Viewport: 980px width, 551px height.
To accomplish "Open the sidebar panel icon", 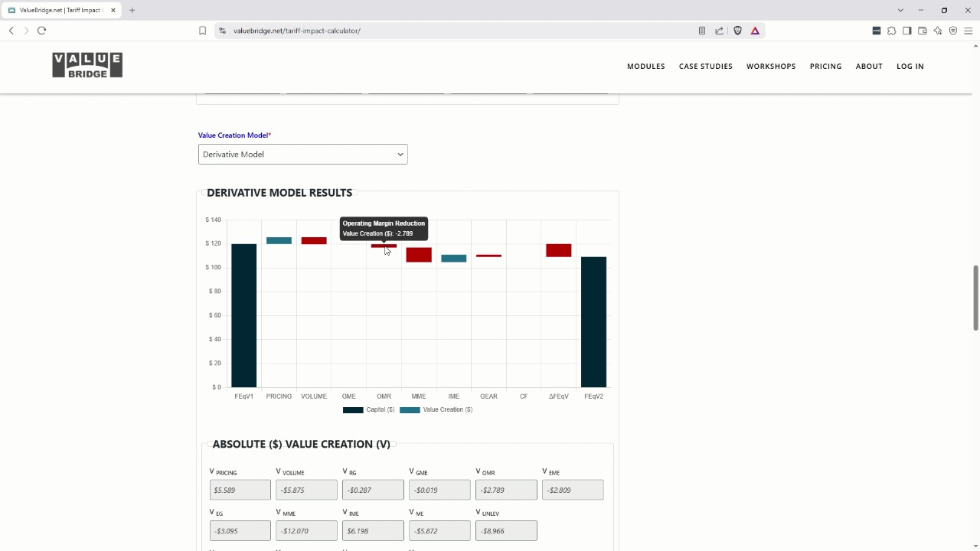I will (907, 31).
